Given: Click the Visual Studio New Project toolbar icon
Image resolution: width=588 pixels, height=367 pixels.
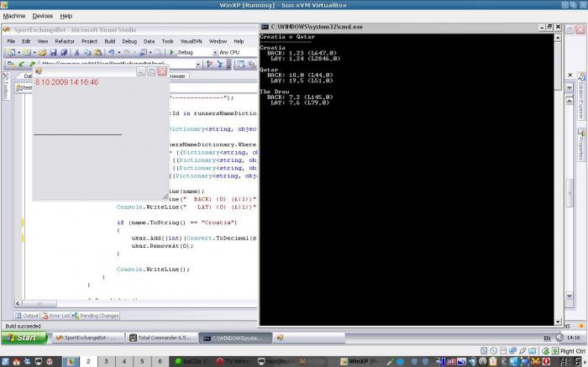Looking at the screenshot, I should tap(12, 52).
